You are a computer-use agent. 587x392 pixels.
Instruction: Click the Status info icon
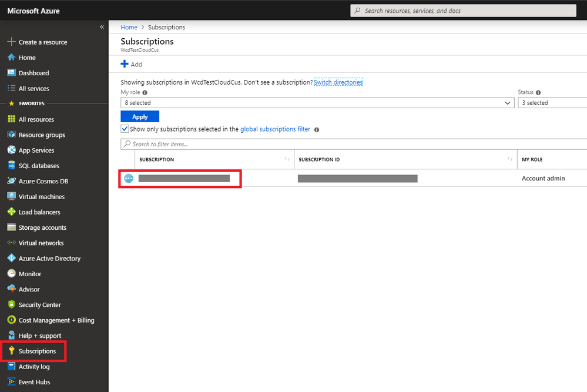click(538, 92)
